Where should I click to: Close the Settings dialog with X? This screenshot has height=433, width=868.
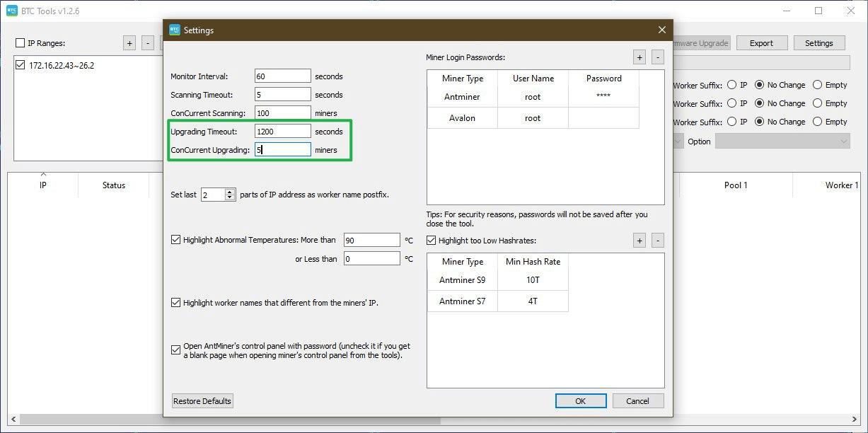pos(662,30)
